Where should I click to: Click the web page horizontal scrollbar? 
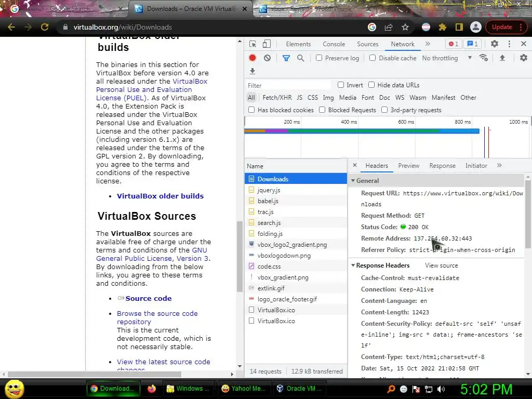point(95,374)
